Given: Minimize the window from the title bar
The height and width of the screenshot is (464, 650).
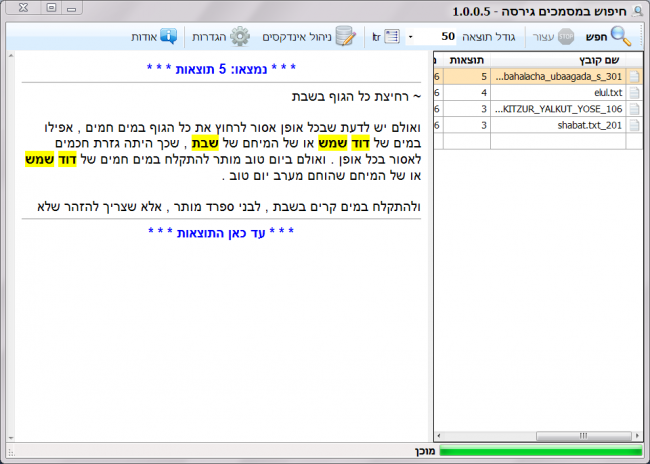Looking at the screenshot, I should [72, 7].
